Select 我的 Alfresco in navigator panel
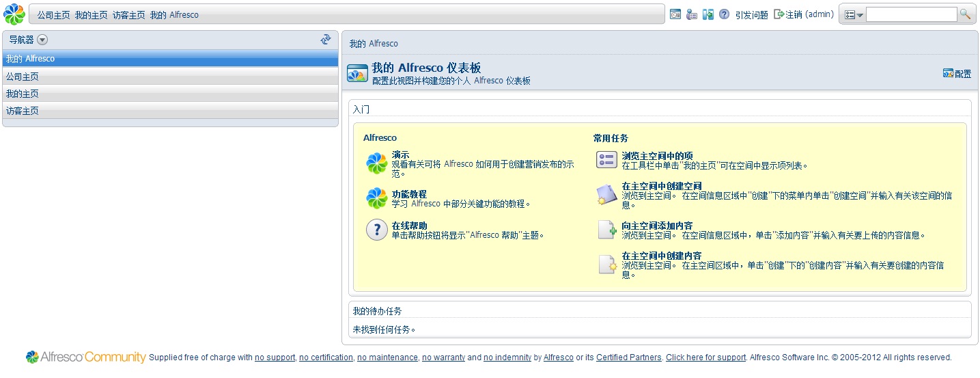Screen dimensions: 980x378 click(171, 59)
